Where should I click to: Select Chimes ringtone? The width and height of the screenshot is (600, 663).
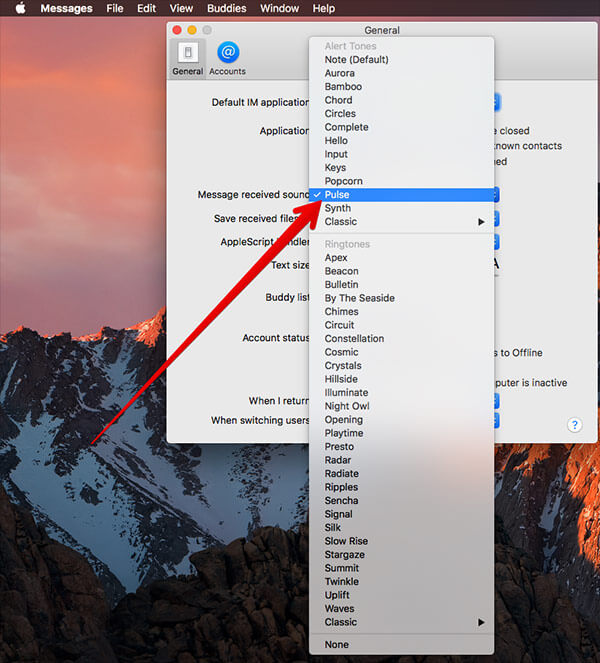point(401,312)
